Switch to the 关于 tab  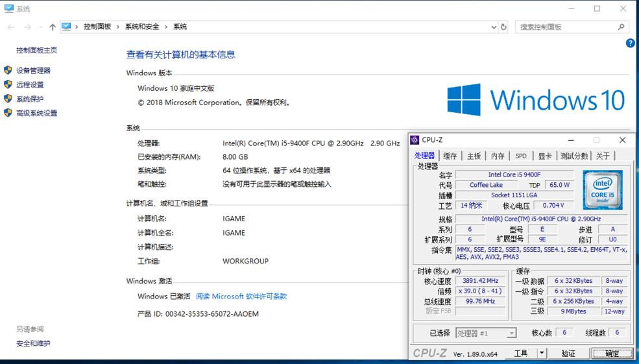(603, 156)
